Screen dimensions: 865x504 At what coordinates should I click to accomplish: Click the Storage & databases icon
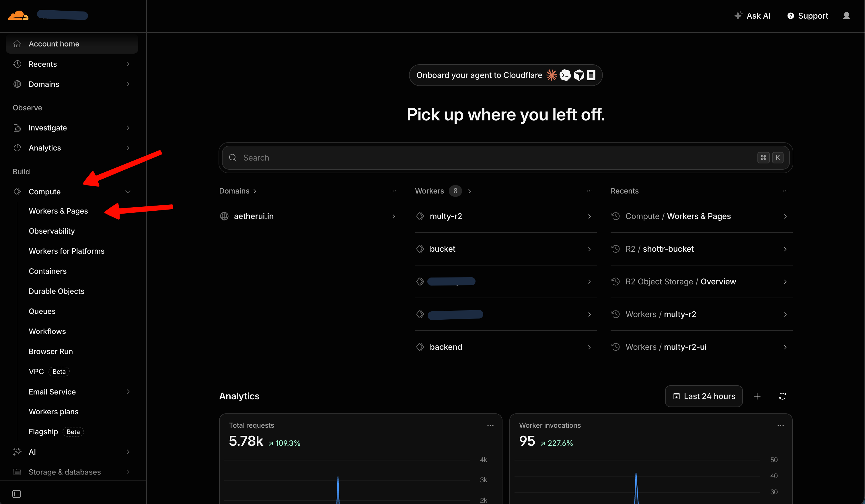(17, 472)
